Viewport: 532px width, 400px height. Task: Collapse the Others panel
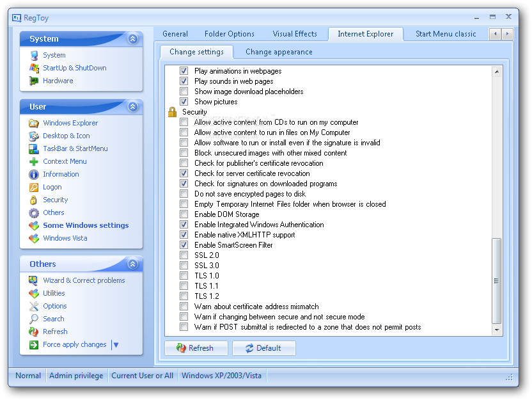tap(132, 264)
